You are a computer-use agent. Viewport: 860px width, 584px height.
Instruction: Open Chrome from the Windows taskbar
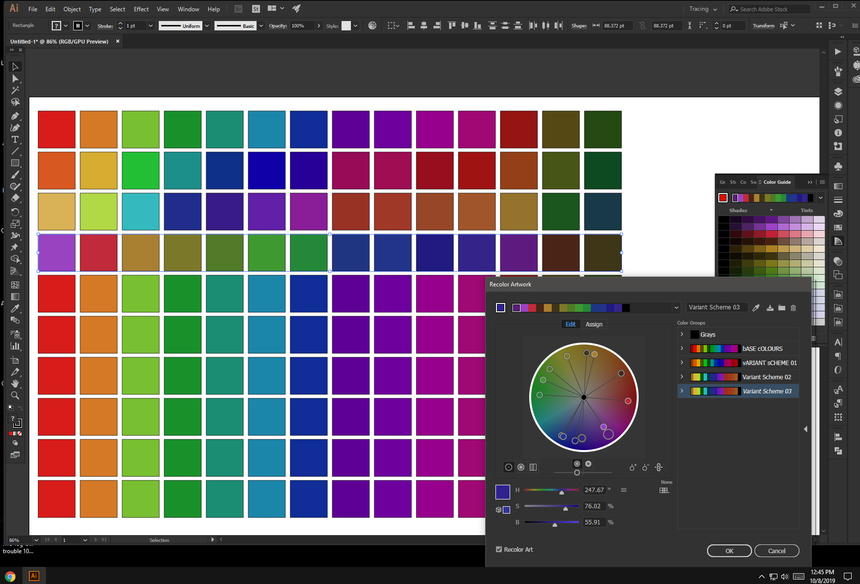11,576
